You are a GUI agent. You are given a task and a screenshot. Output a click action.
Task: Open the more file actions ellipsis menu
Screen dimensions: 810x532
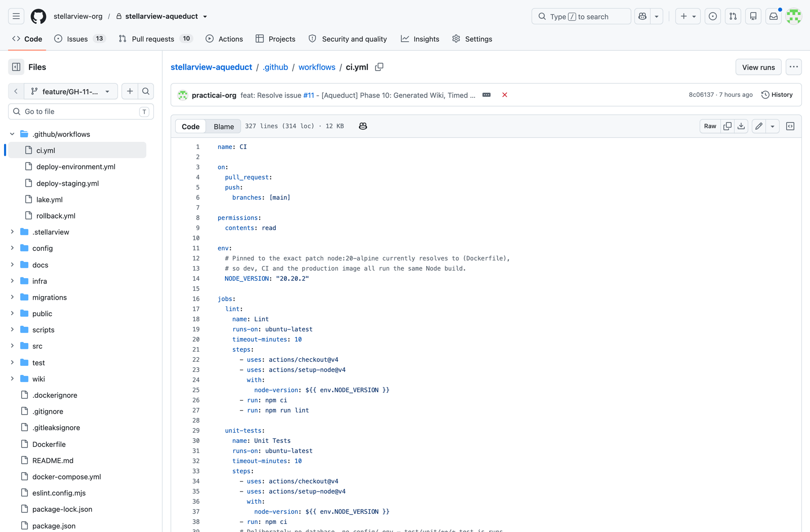point(794,67)
